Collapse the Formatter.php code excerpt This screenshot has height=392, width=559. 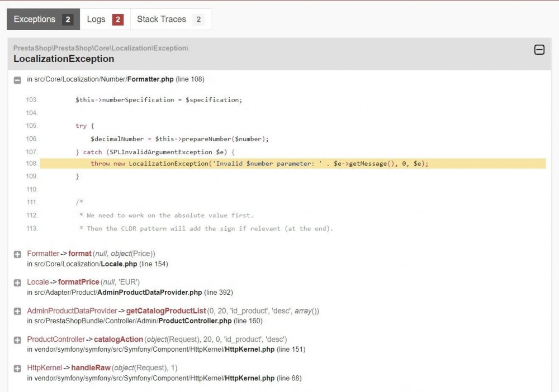[17, 79]
